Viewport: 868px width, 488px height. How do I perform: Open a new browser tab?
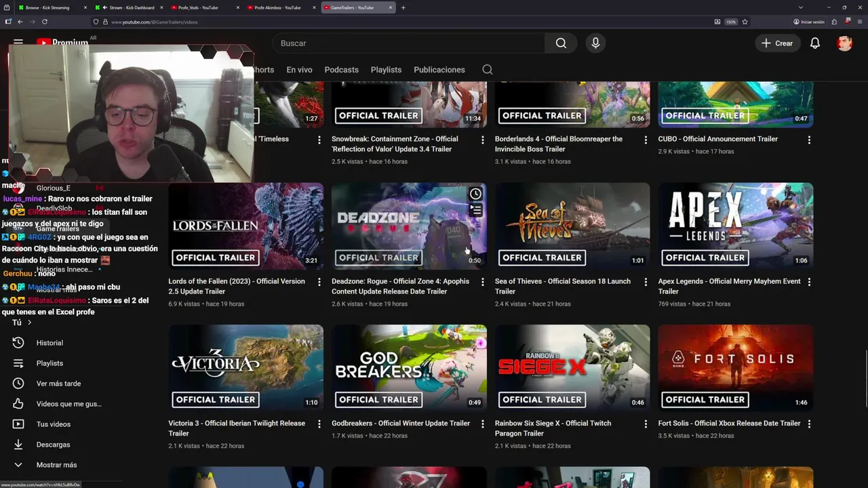coord(403,7)
